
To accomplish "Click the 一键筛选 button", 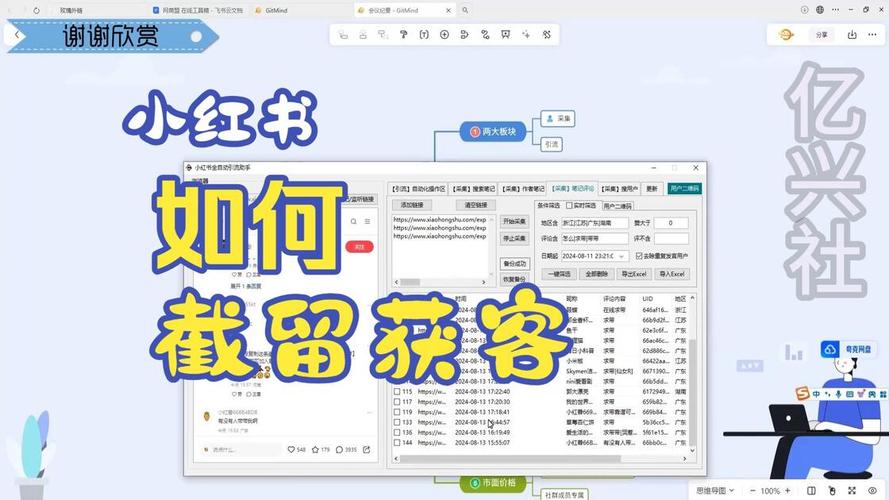I will coord(559,274).
